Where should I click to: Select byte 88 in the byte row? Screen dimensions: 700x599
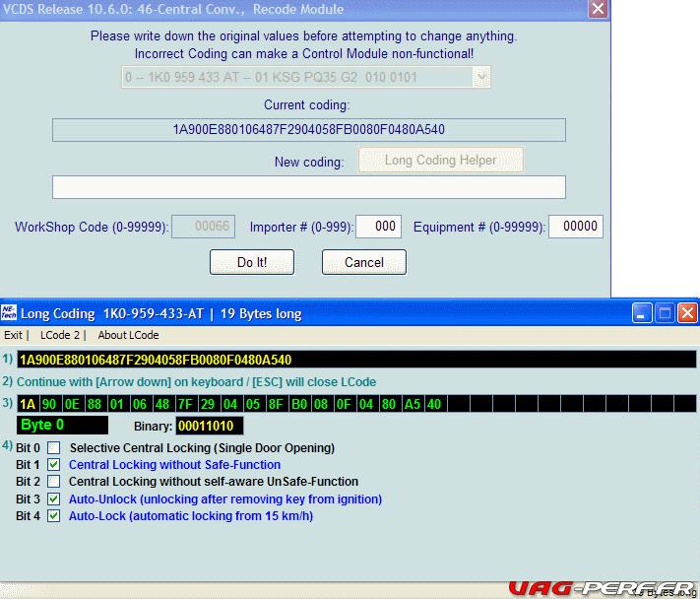95,404
